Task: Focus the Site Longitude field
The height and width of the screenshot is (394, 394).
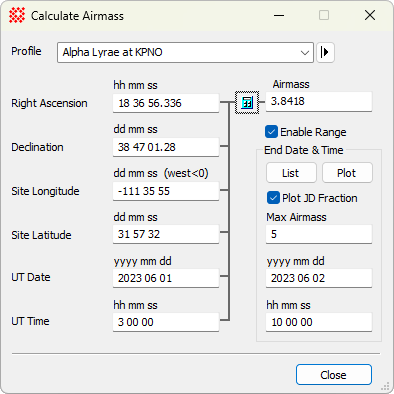Action: coord(166,191)
